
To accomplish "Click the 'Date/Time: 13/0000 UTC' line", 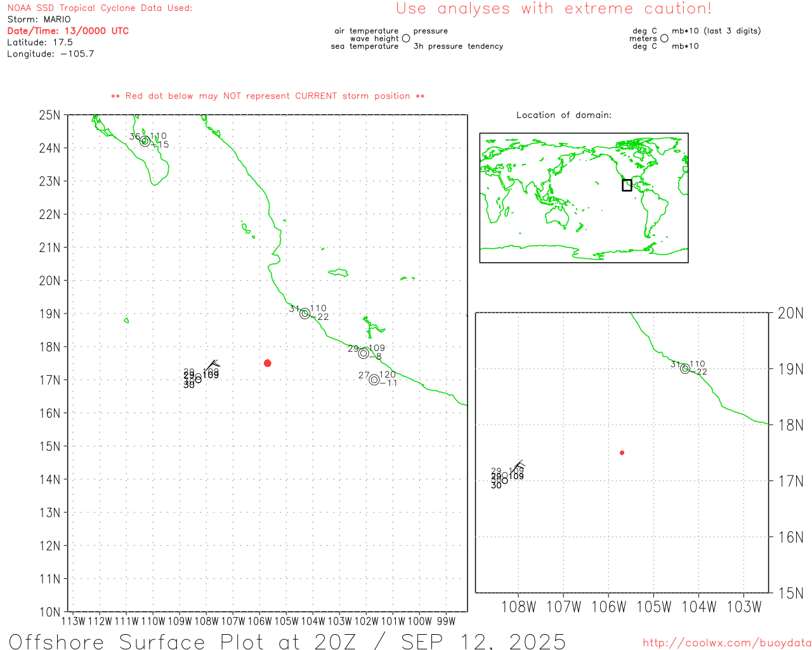I will pos(68,30).
